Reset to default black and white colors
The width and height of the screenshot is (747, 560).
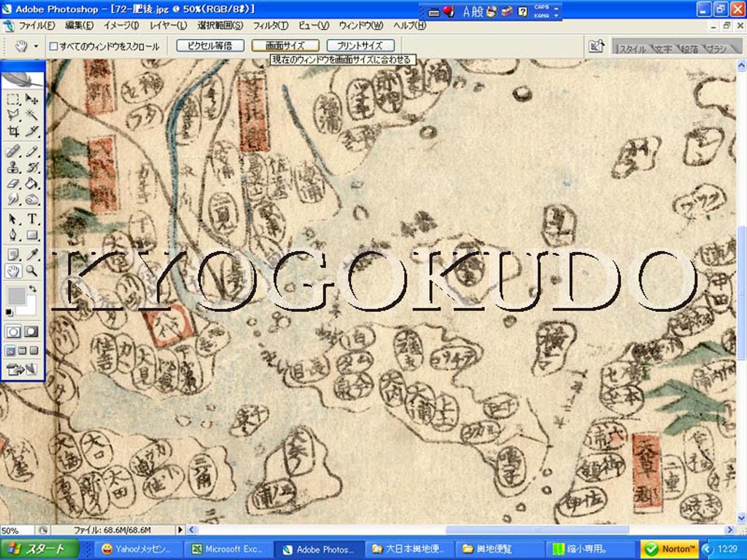click(x=9, y=312)
